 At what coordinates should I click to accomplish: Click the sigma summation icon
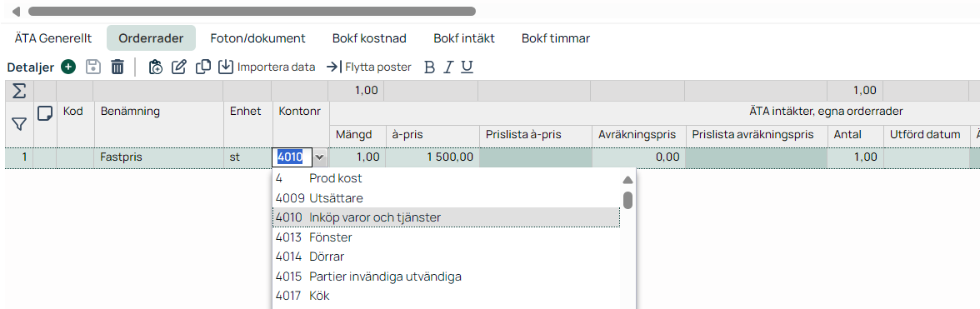[19, 91]
